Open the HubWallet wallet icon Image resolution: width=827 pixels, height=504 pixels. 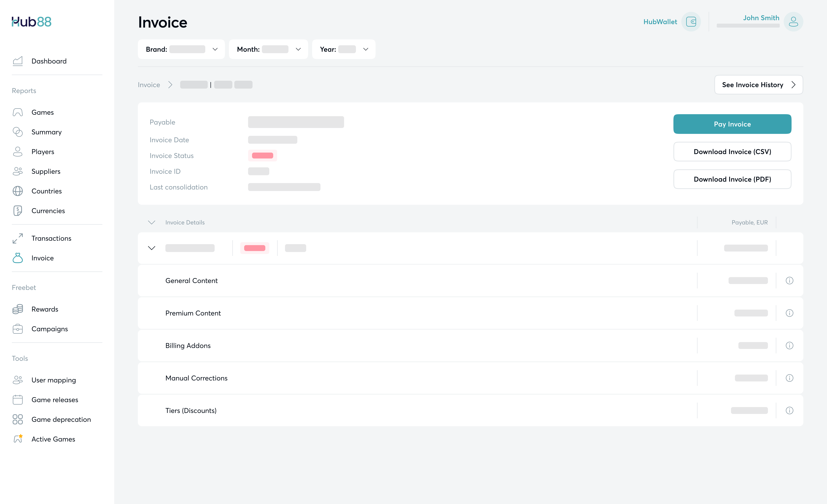point(691,22)
